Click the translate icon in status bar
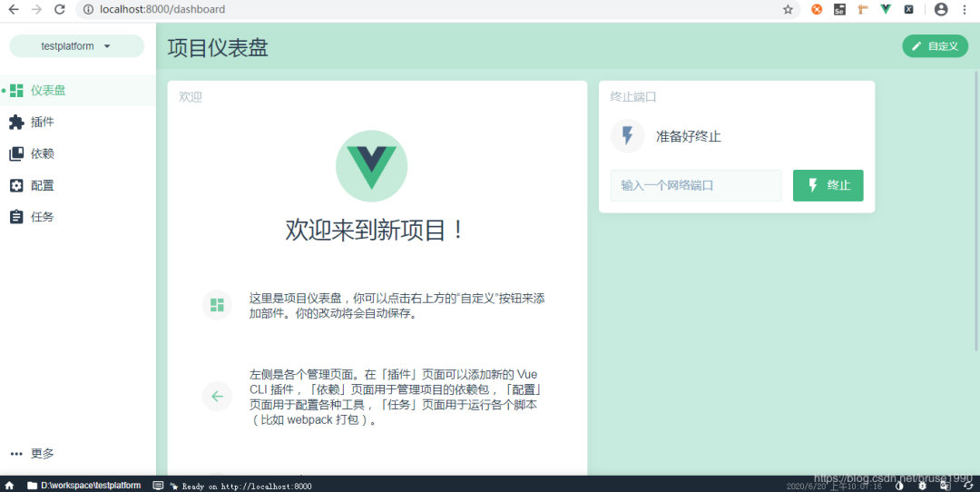 tap(945, 485)
